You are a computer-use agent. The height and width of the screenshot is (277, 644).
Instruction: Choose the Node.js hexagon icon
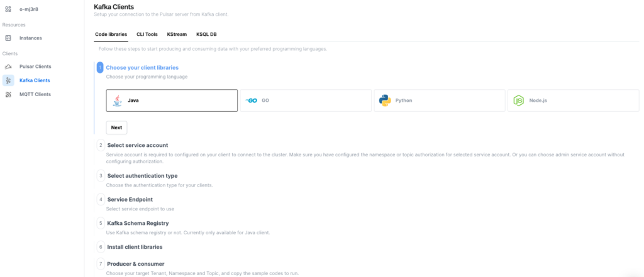(518, 100)
